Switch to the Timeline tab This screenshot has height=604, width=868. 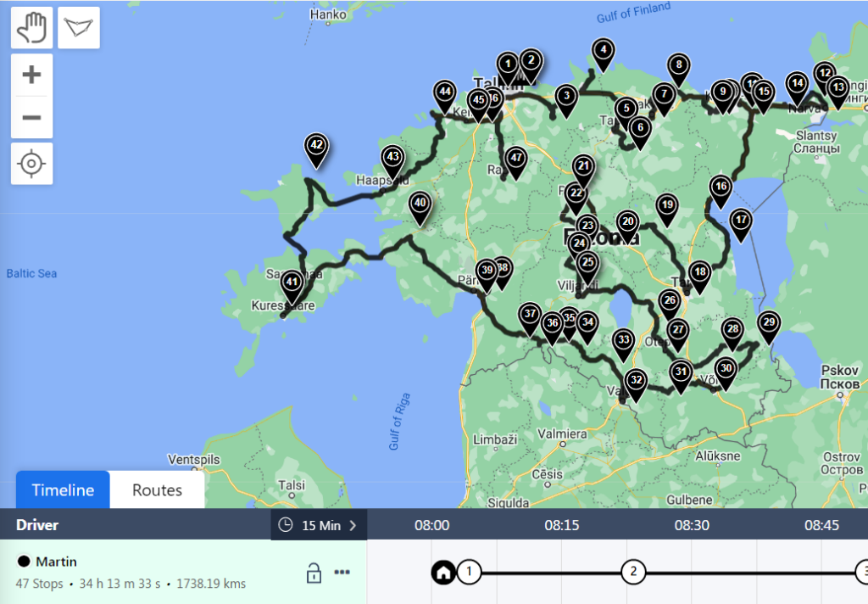pos(63,490)
